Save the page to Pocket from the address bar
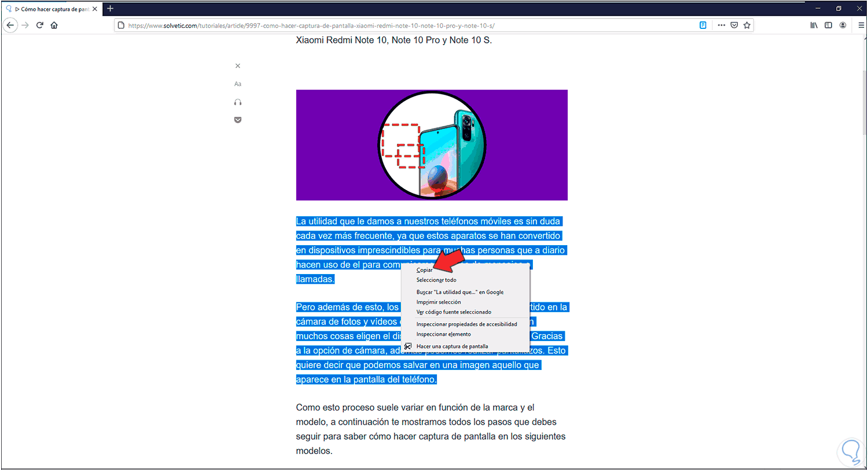 pyautogui.click(x=734, y=25)
